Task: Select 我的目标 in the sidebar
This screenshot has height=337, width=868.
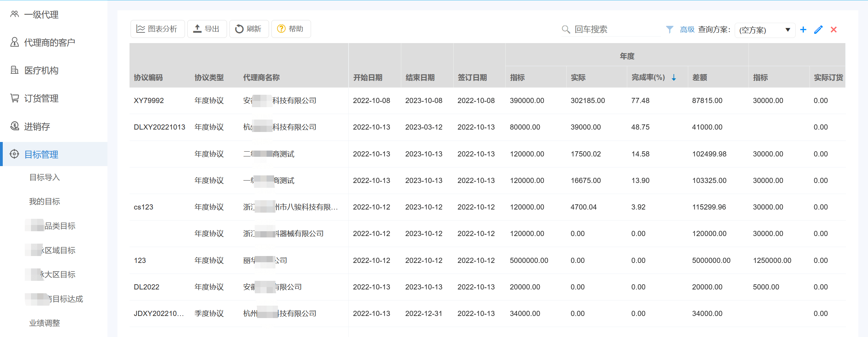Action: point(44,202)
